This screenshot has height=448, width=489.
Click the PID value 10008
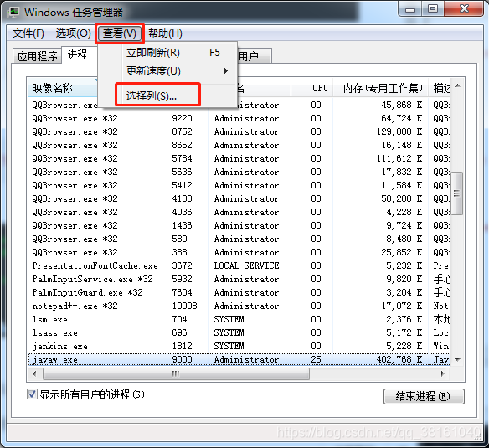[184, 306]
